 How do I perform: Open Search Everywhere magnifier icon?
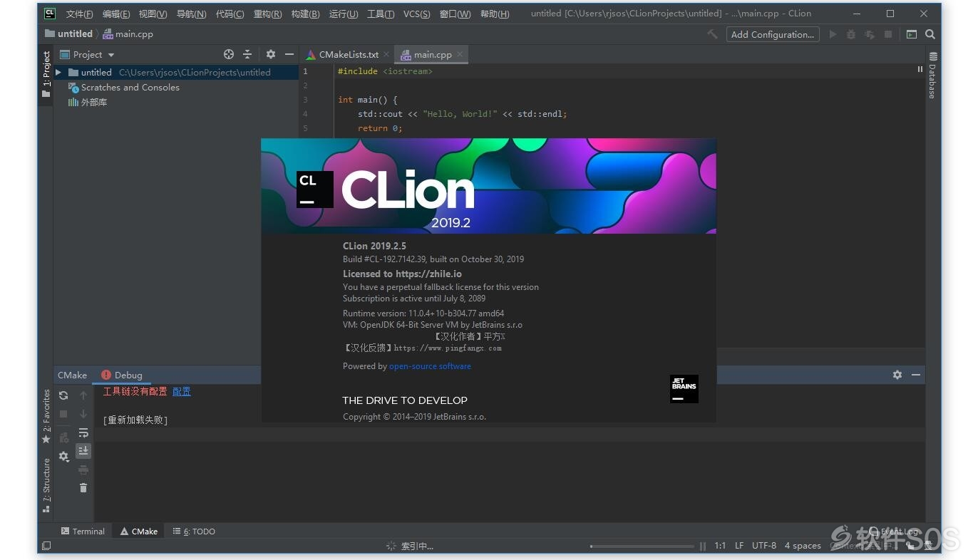[930, 34]
